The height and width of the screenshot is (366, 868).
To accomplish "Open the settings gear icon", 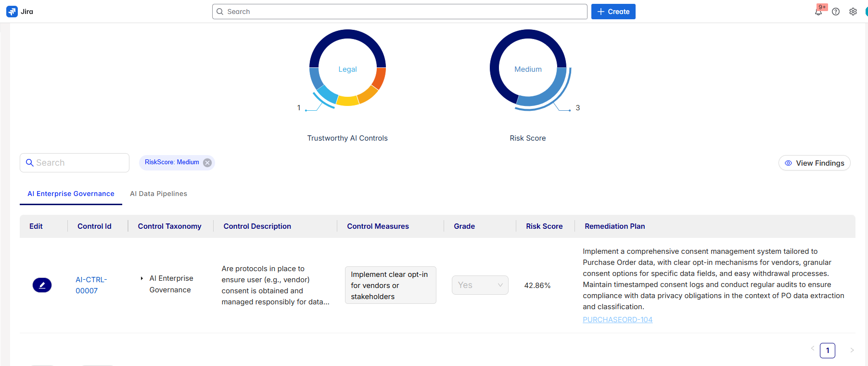I will point(853,12).
